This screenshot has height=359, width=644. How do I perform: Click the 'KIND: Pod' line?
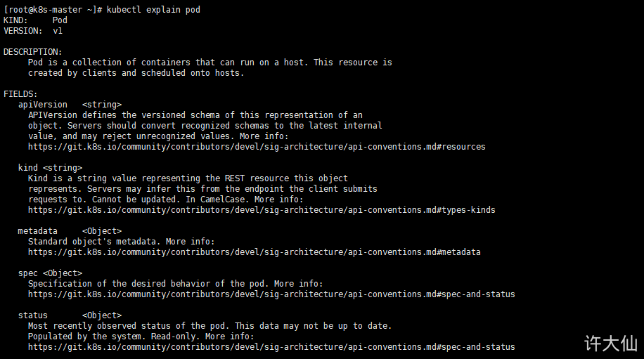tap(35, 20)
